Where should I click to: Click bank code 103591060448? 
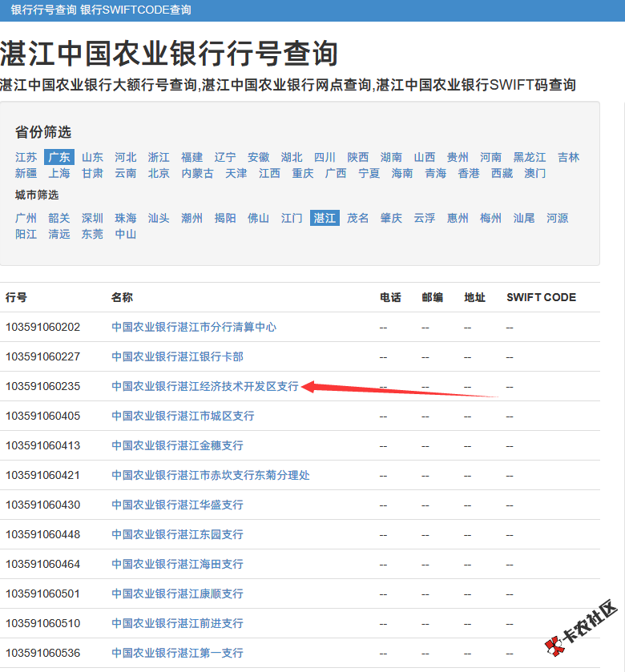pyautogui.click(x=42, y=534)
